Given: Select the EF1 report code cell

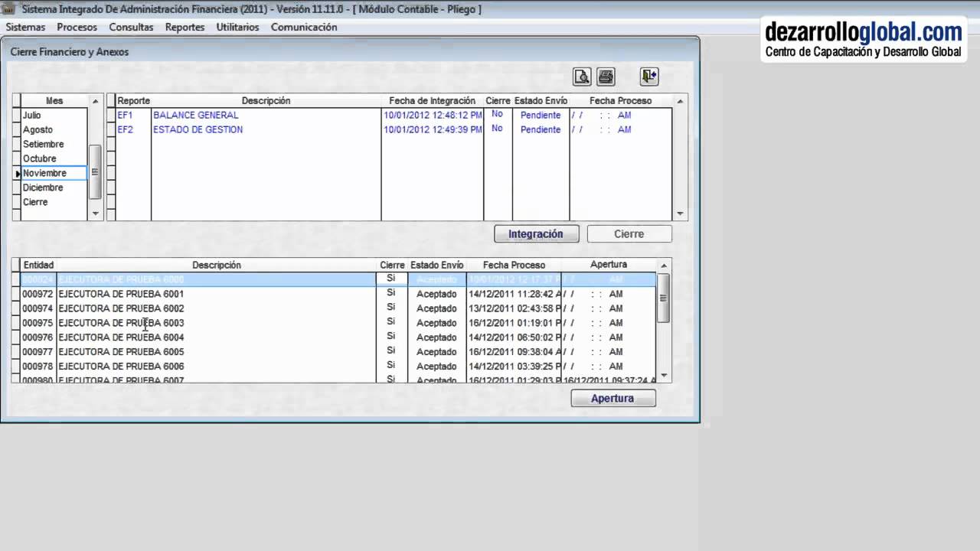Looking at the screenshot, I should click(132, 116).
